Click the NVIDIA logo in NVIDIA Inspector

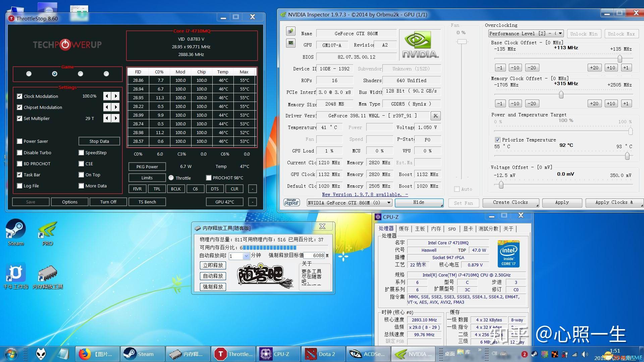coord(420,45)
